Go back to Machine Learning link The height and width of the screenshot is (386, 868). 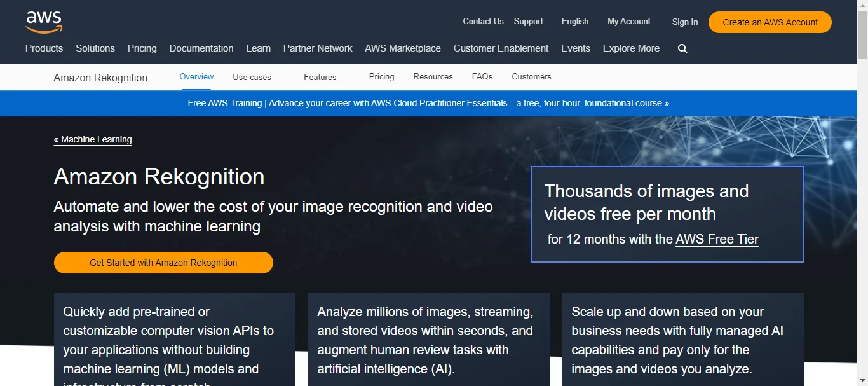click(x=93, y=139)
